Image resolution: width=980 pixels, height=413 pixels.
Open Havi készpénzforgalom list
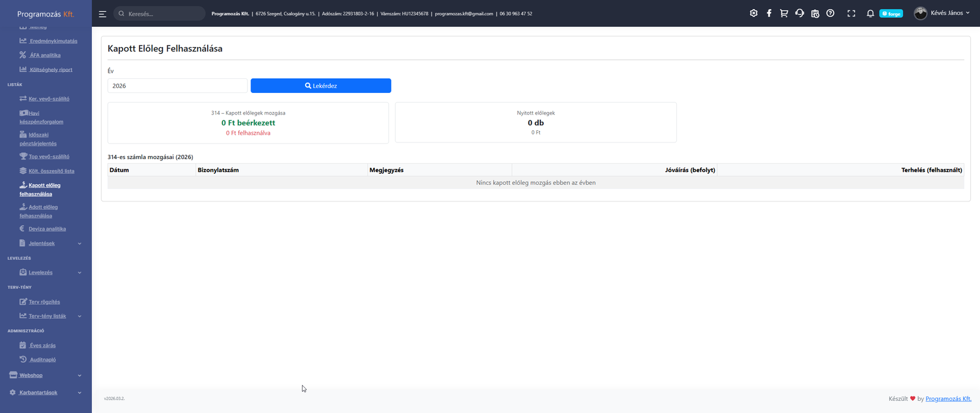41,117
